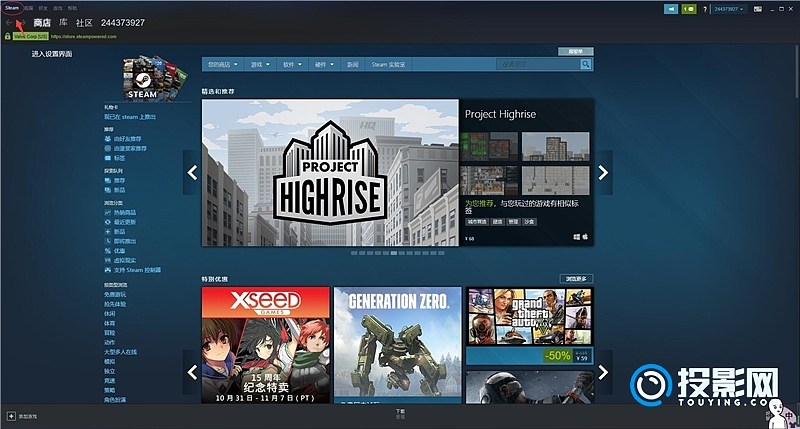Open the 好友 (Friends) menu
This screenshot has height=429, width=800.
click(43, 8)
